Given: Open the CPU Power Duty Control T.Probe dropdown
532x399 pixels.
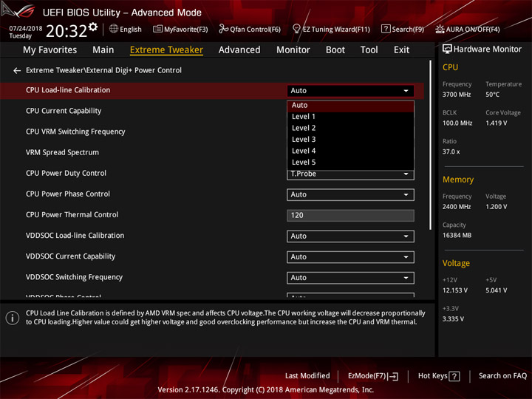Looking at the screenshot, I should point(350,174).
